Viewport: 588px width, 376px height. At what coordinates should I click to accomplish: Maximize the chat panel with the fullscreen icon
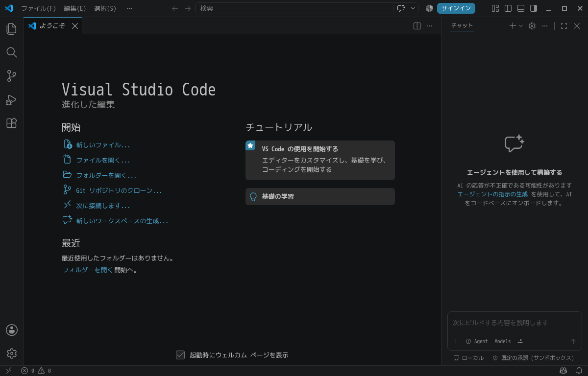point(564,26)
